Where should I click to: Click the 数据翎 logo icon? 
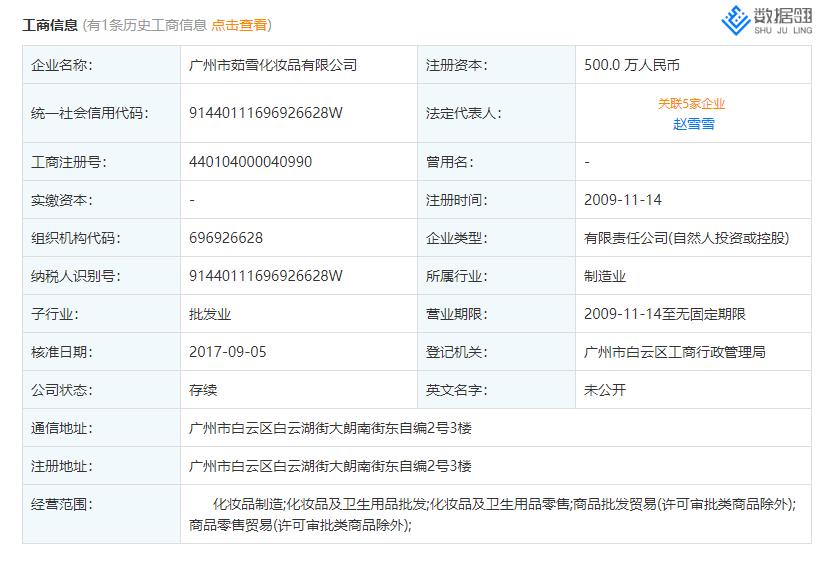(766, 20)
